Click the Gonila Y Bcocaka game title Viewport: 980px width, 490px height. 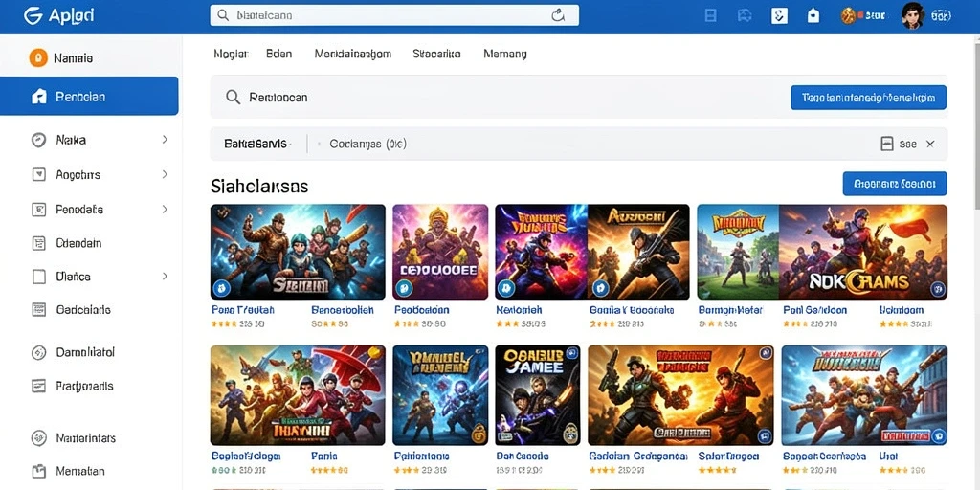pyautogui.click(x=632, y=309)
